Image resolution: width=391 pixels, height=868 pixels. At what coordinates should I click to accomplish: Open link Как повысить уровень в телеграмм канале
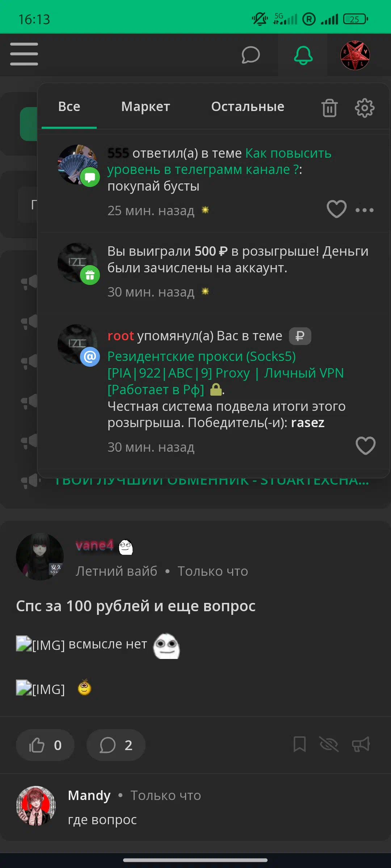(x=219, y=161)
